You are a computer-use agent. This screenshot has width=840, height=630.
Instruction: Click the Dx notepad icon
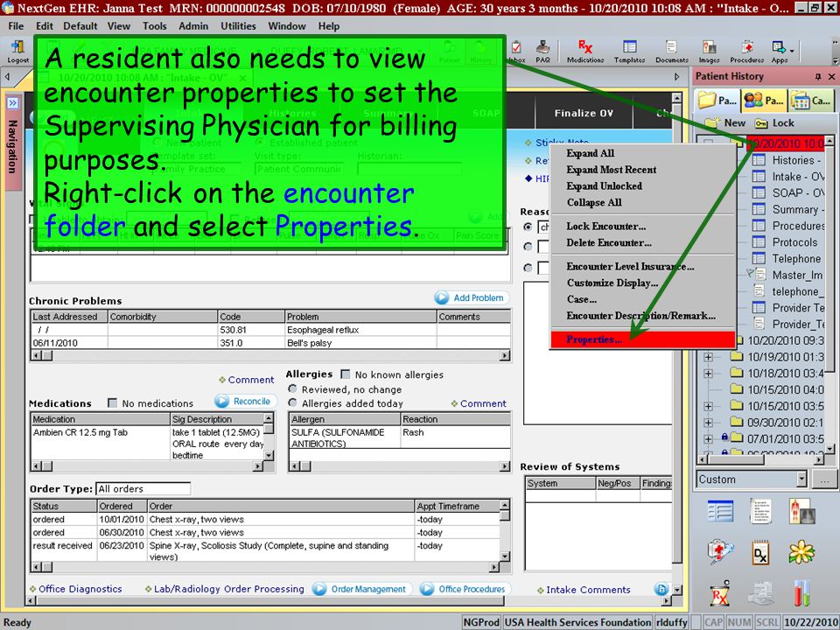(760, 552)
